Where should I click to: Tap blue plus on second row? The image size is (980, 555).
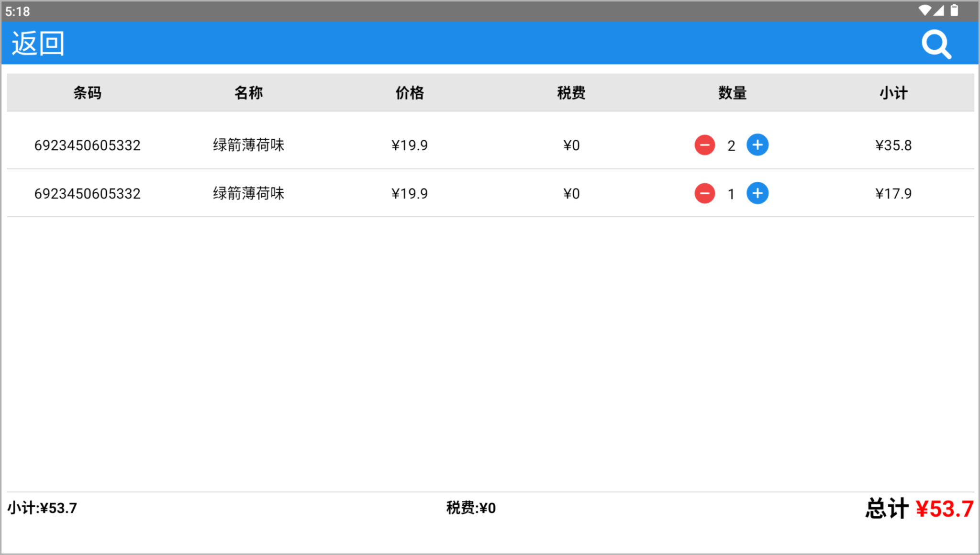757,193
